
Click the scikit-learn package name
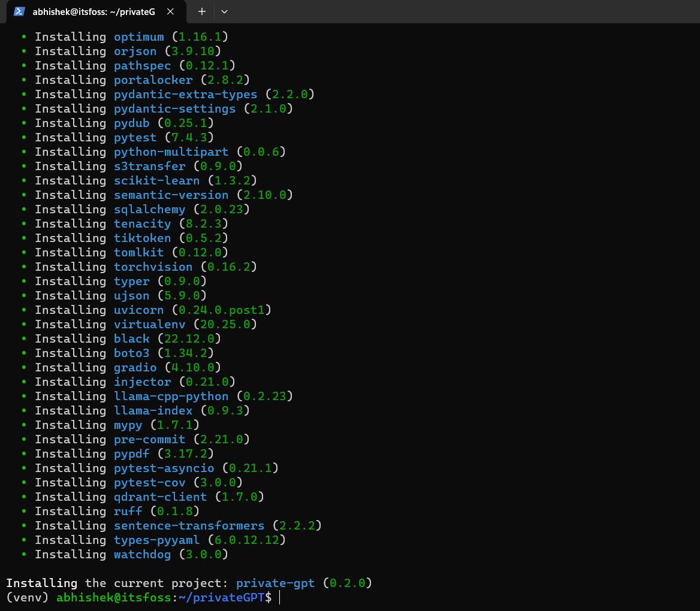click(x=156, y=180)
